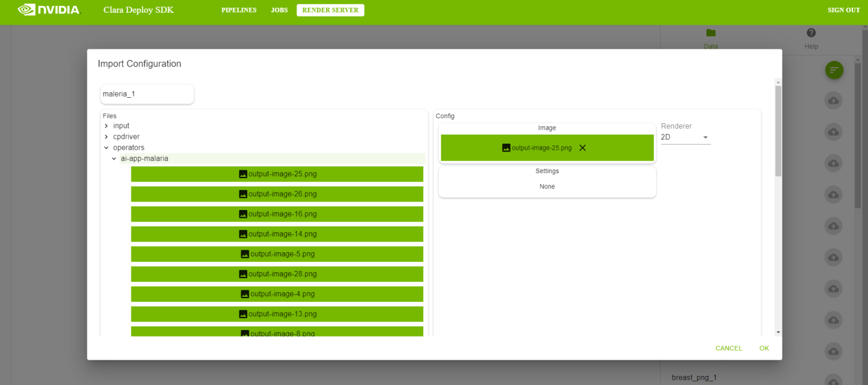Click the green filter list icon
Image resolution: width=868 pixels, height=385 pixels.
pyautogui.click(x=834, y=70)
